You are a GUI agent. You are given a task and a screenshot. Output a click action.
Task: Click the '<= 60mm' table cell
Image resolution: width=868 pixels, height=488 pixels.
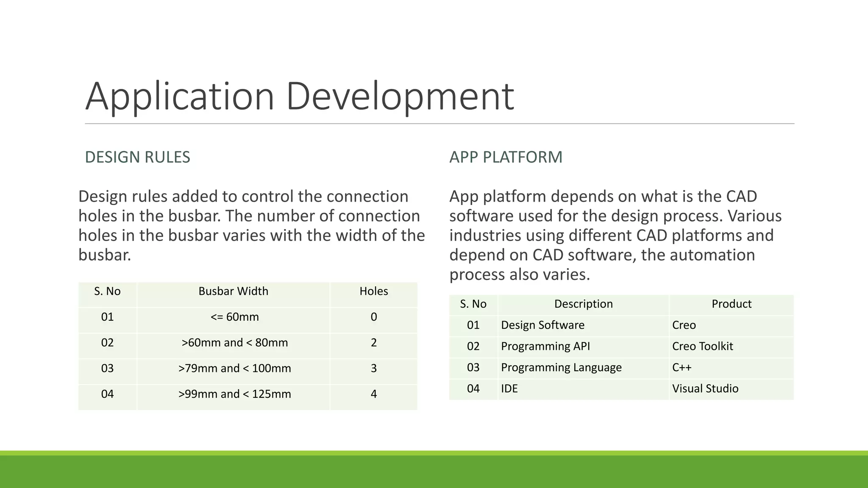click(x=234, y=317)
